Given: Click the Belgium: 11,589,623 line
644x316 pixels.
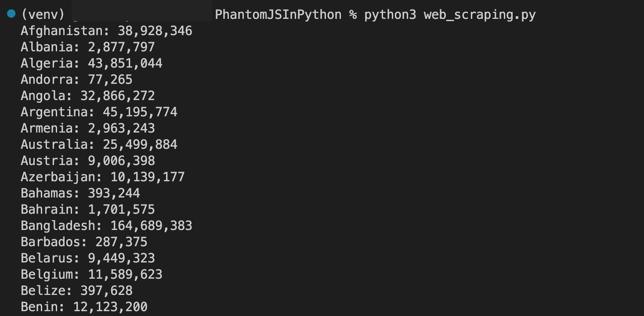Looking at the screenshot, I should click(91, 274).
